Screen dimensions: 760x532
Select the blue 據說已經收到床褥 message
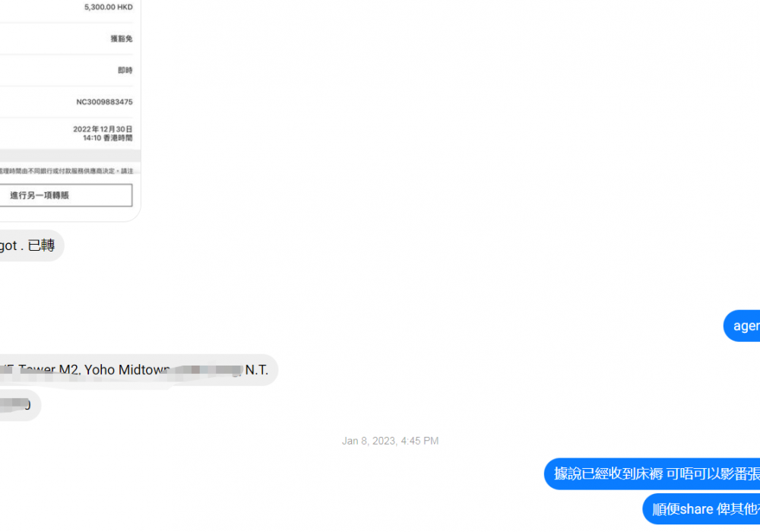tap(652, 473)
